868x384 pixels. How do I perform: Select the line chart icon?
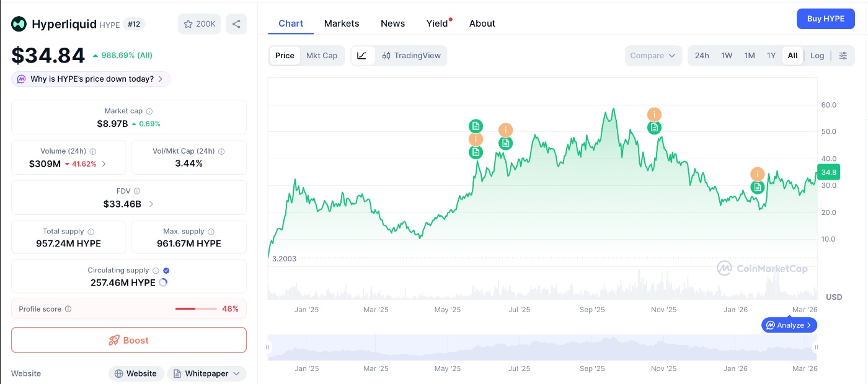click(x=362, y=56)
